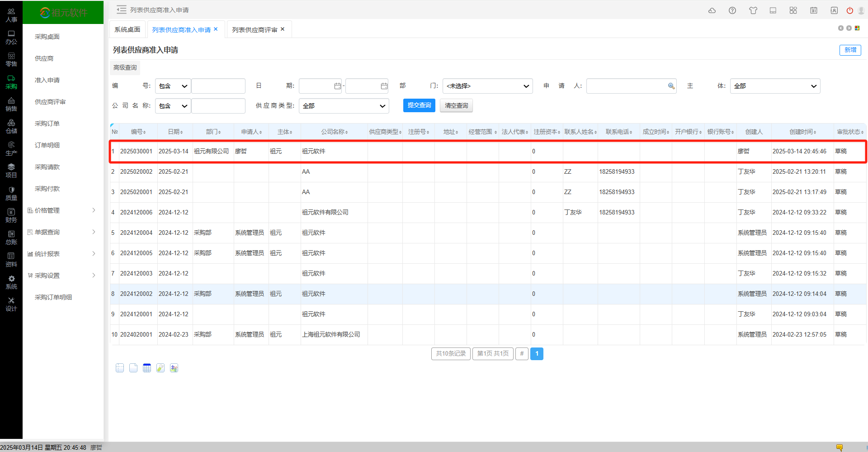Open end date calendar picker icon
The height and width of the screenshot is (452, 868).
click(384, 86)
